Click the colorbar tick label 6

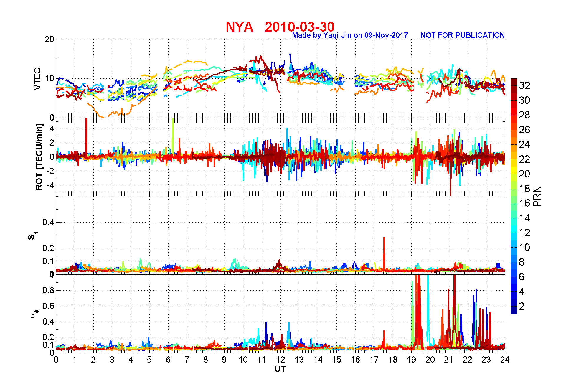pyautogui.click(x=522, y=277)
